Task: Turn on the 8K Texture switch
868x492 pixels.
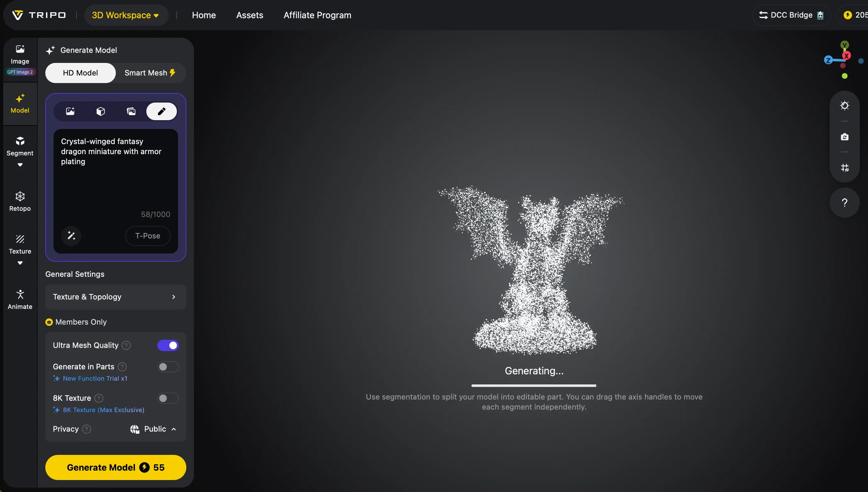Action: [x=168, y=398]
